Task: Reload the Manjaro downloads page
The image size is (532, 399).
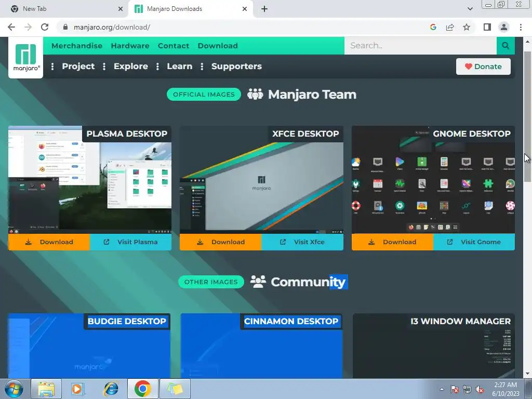Action: [x=45, y=27]
